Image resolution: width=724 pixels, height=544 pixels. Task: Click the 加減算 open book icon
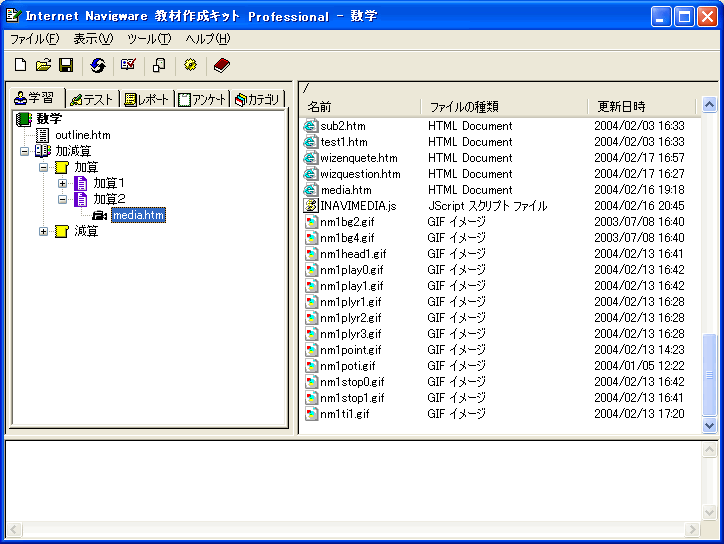tap(43, 151)
